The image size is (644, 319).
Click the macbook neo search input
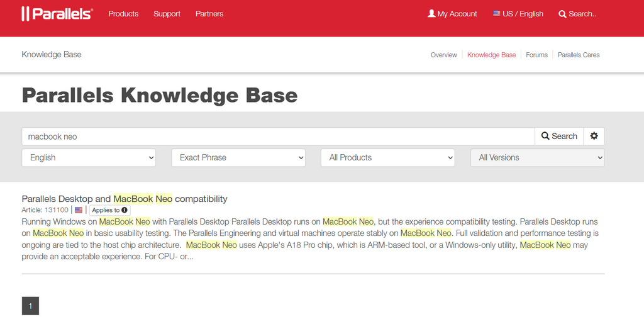coord(278,136)
